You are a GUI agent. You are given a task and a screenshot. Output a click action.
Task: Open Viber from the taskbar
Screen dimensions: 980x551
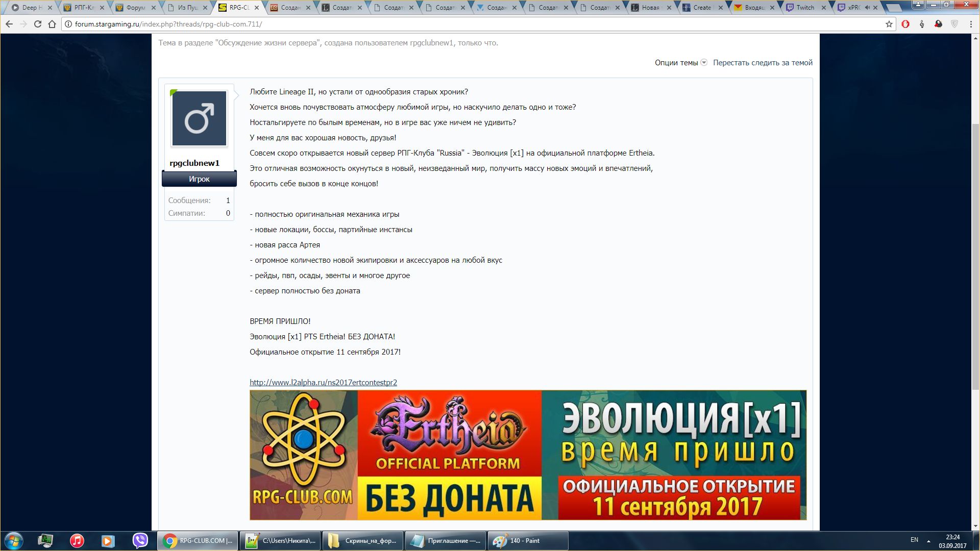point(140,541)
